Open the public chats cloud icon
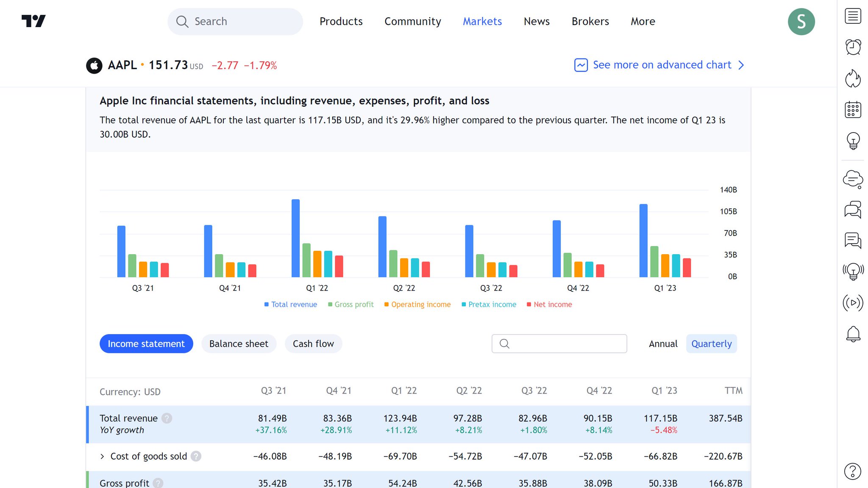 coord(853,179)
